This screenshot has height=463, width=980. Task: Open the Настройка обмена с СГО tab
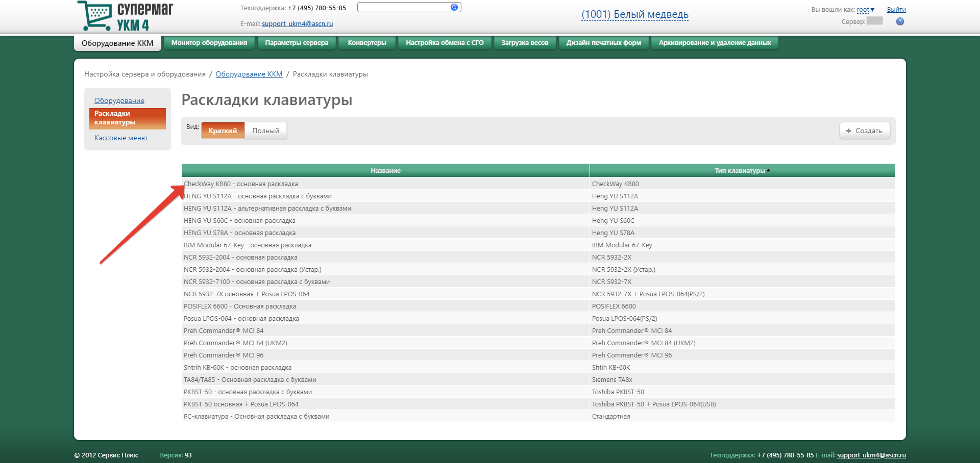pos(445,43)
